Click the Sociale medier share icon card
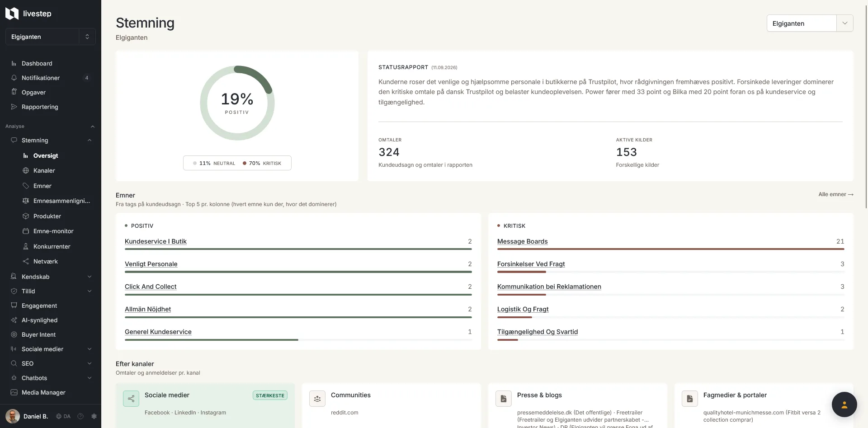This screenshot has height=428, width=868. pyautogui.click(x=131, y=399)
